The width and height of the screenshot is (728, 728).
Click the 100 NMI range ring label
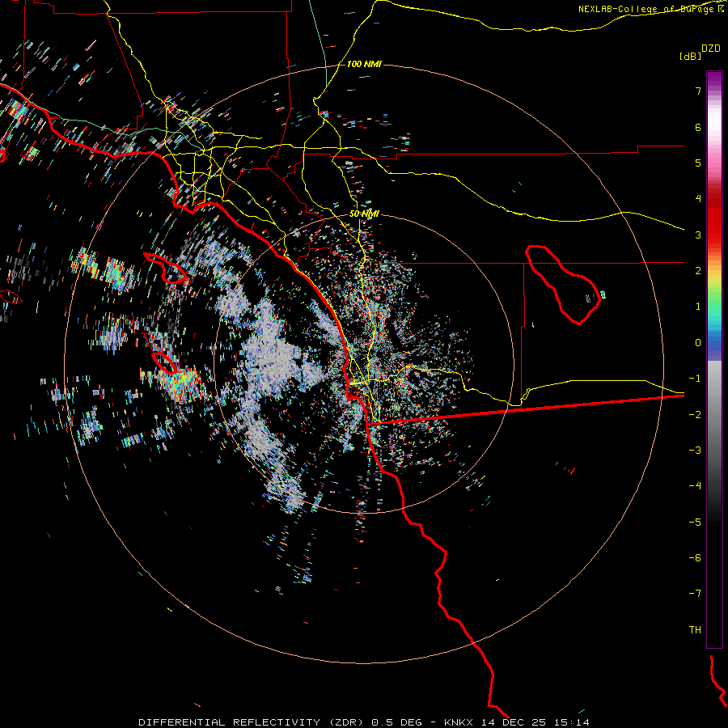tap(364, 64)
